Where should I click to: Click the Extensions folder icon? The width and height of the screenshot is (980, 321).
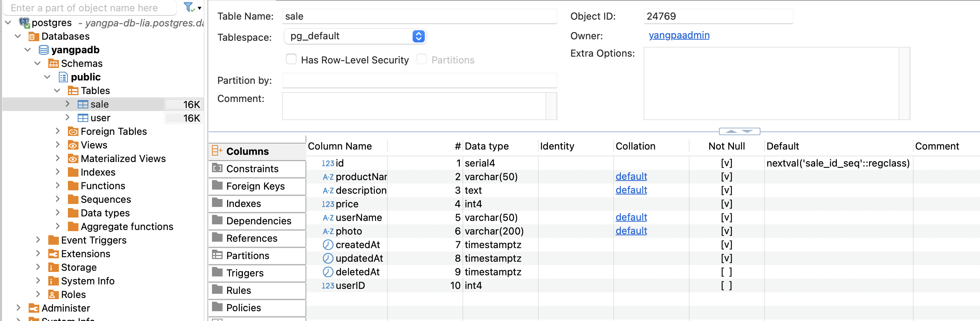(53, 254)
